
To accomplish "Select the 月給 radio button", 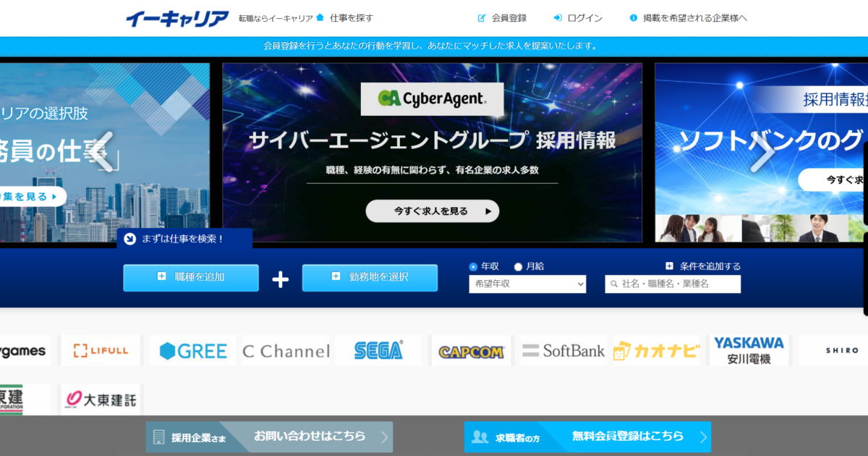I will (x=518, y=266).
